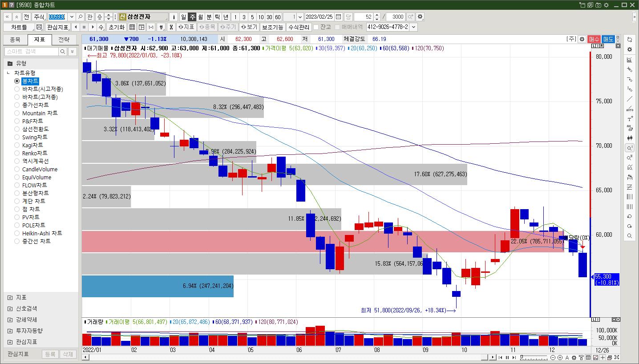Click the full screen icon below chart
This screenshot has width=639, height=364.
(617, 357)
